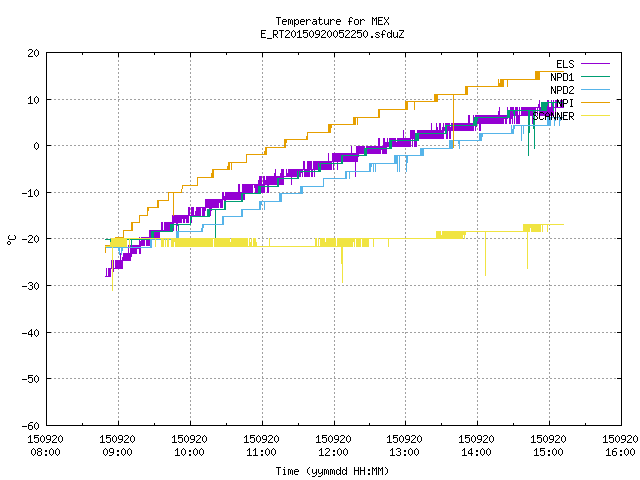Click the y-axis tick label 0
Screen dimensions: 640x480
pyautogui.click(x=37, y=146)
